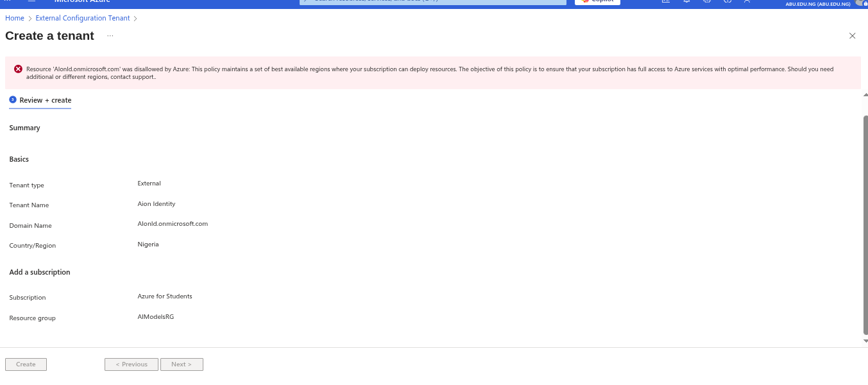Go to the Home breadcrumb
This screenshot has width=868, height=385.
[x=15, y=18]
